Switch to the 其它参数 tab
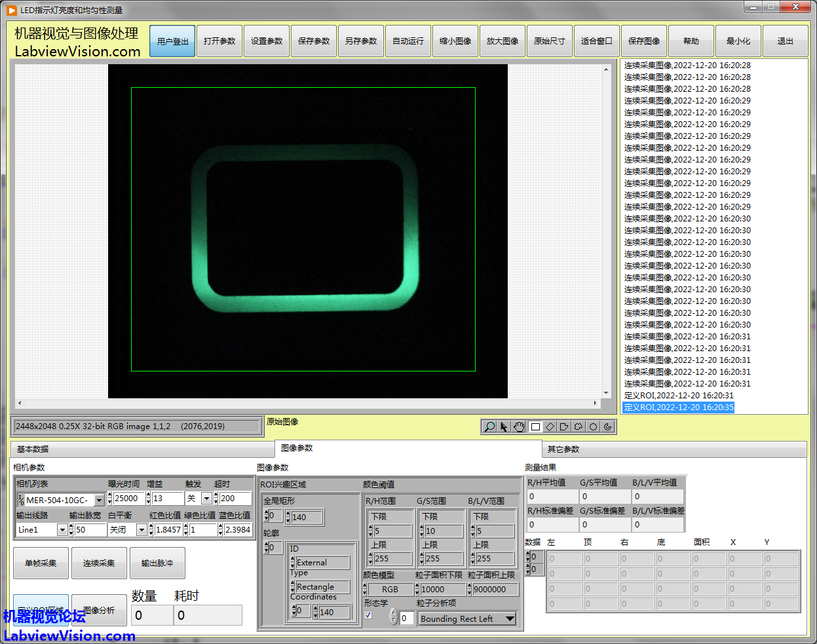 (563, 449)
